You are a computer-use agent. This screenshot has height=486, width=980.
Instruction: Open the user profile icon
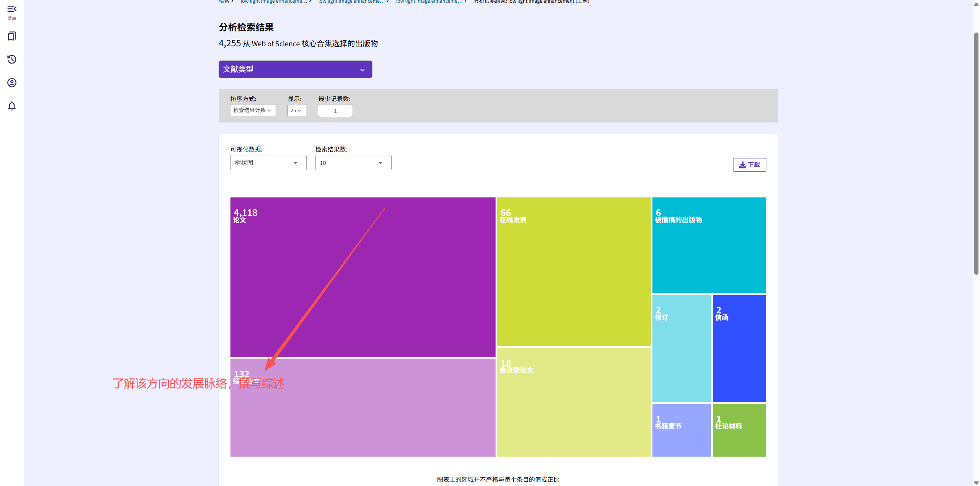pyautogui.click(x=12, y=83)
